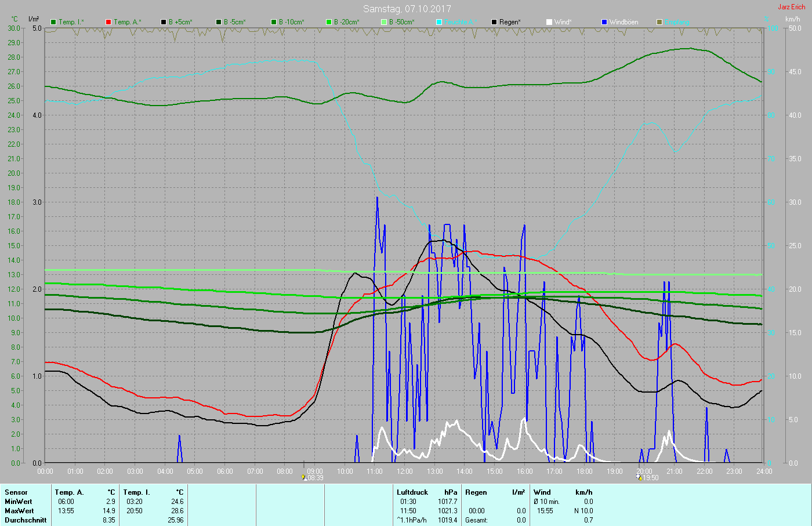
Task: Toggle the Wind series legend label
Action: coord(563,22)
